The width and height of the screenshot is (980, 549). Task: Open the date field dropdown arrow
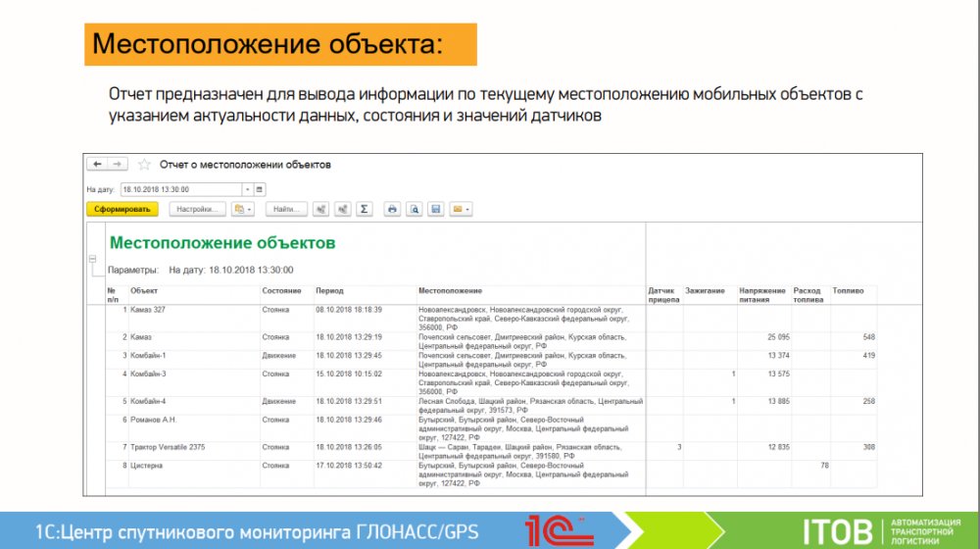pyautogui.click(x=247, y=189)
